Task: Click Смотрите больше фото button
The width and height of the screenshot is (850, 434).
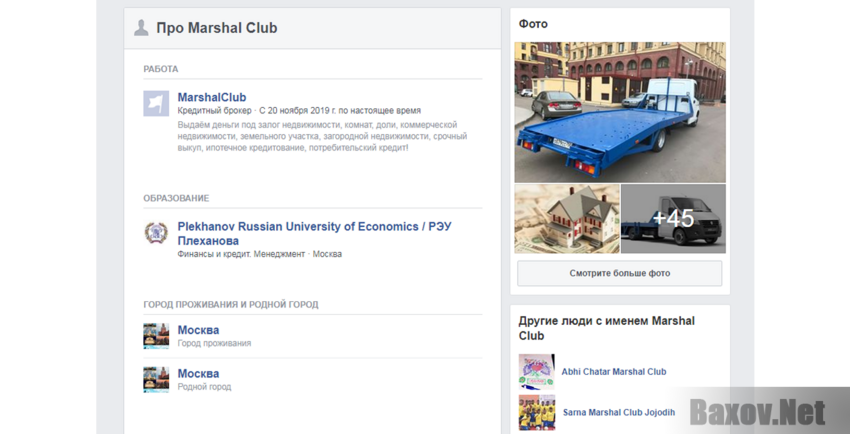Action: (x=620, y=273)
